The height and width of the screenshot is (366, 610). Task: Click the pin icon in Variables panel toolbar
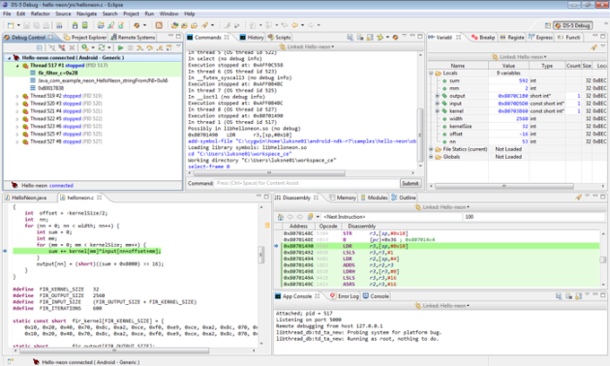[x=593, y=47]
